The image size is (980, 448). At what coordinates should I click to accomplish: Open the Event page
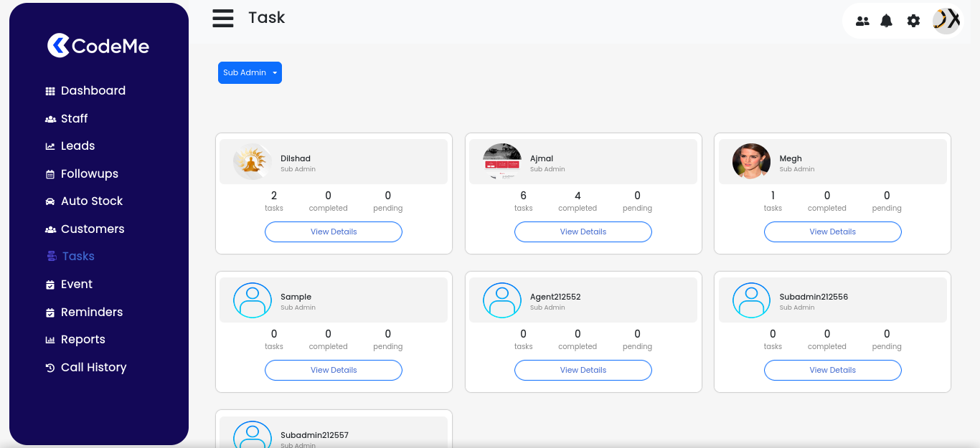click(x=77, y=284)
